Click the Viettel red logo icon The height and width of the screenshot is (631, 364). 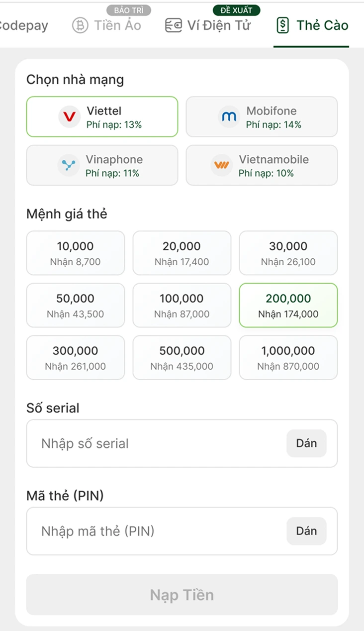(x=69, y=117)
